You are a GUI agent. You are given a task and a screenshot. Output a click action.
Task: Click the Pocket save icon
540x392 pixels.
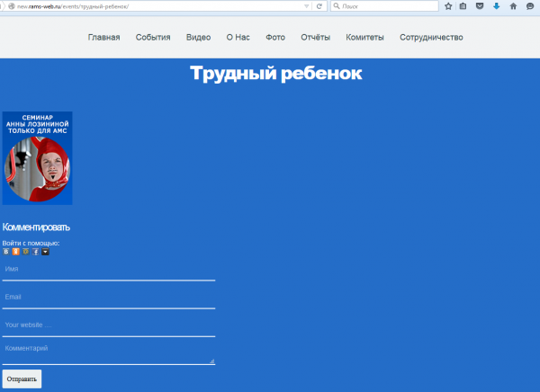(480, 6)
